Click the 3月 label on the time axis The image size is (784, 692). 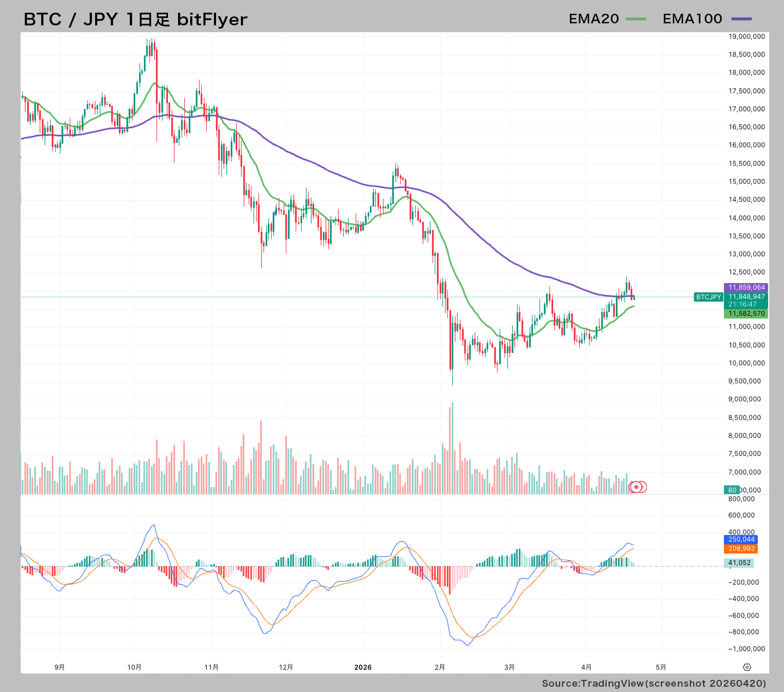[x=510, y=667]
